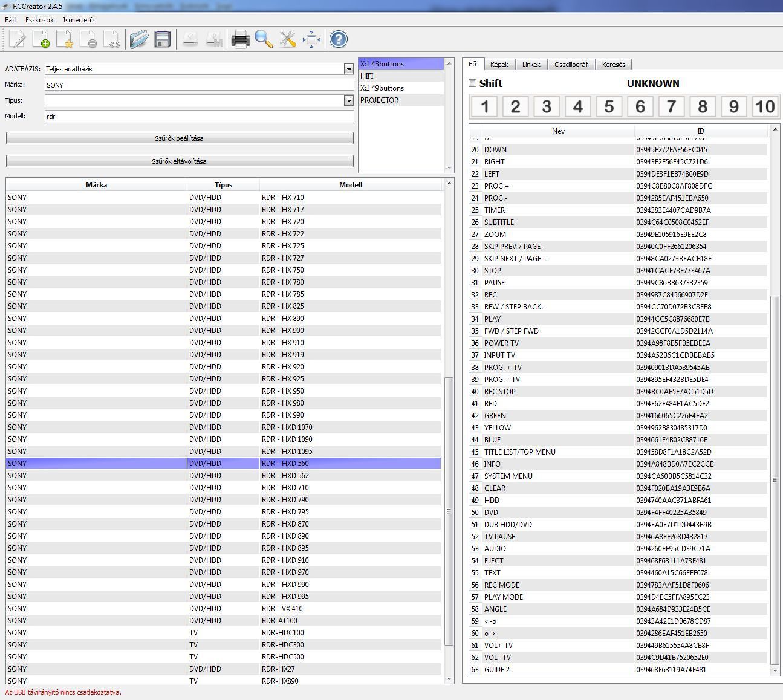Viewport: 783px width, 700px height.
Task: Click inside the Modell input field
Action: click(200, 116)
